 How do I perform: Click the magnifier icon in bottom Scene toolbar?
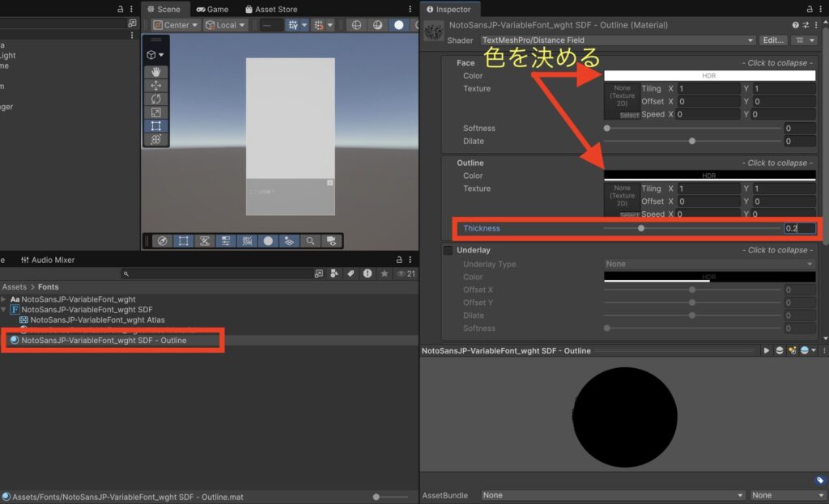[310, 241]
